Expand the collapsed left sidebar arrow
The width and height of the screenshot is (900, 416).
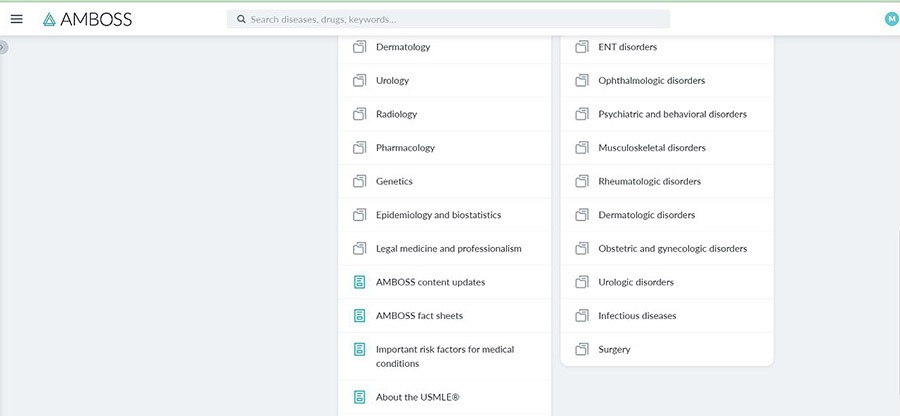(3, 47)
